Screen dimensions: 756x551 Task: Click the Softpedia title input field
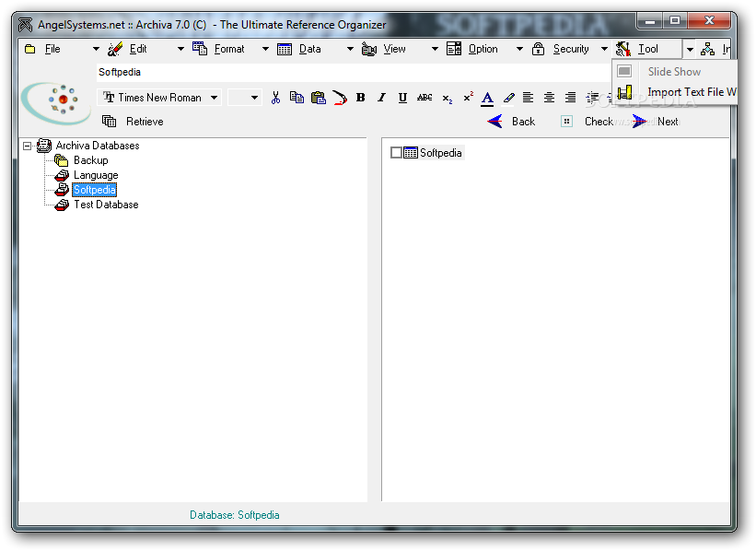click(353, 73)
